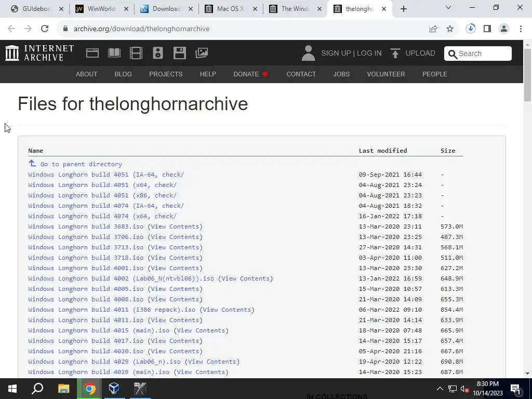Open the PROJECTS nav item
The width and height of the screenshot is (532, 399).
(166, 74)
